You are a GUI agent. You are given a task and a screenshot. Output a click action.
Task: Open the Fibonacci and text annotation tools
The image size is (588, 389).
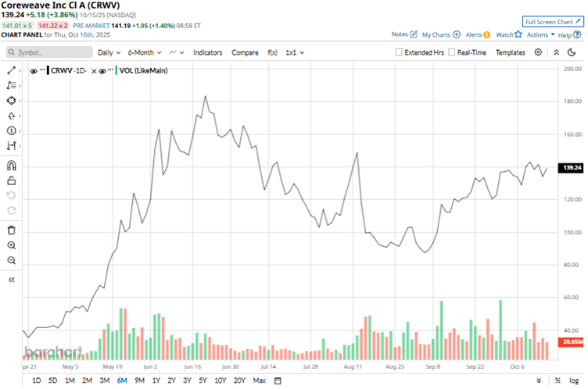11,85
